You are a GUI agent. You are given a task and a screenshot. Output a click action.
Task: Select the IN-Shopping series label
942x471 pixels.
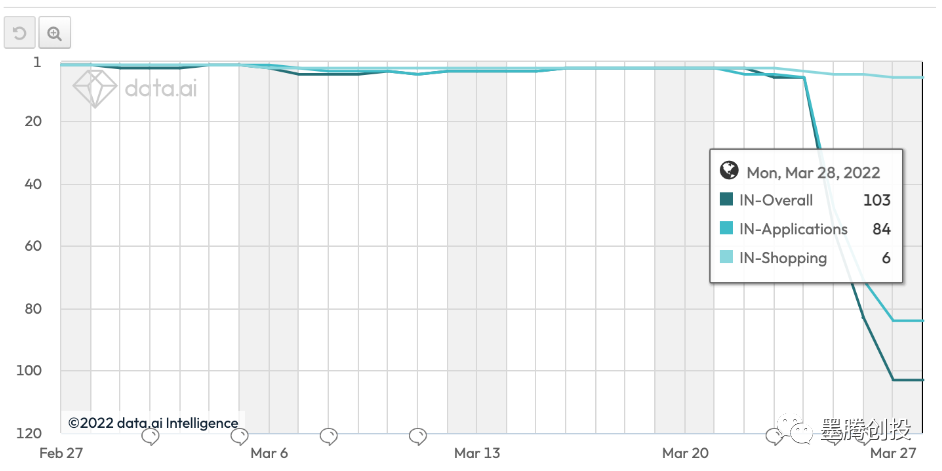(x=783, y=258)
